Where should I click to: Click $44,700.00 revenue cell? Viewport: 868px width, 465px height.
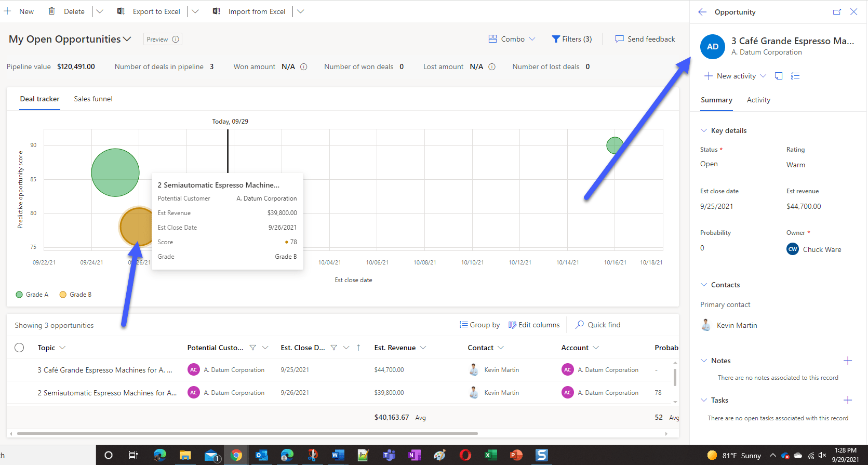[x=389, y=370]
